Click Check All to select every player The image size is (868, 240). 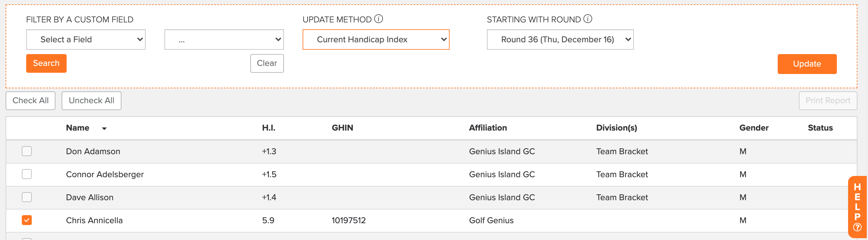(x=30, y=100)
